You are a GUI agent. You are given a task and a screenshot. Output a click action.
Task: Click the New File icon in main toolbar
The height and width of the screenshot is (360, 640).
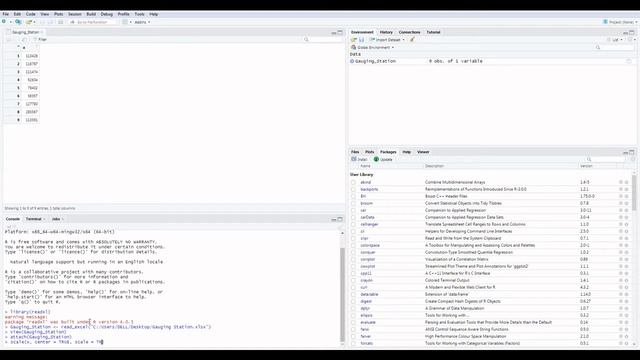coord(4,22)
